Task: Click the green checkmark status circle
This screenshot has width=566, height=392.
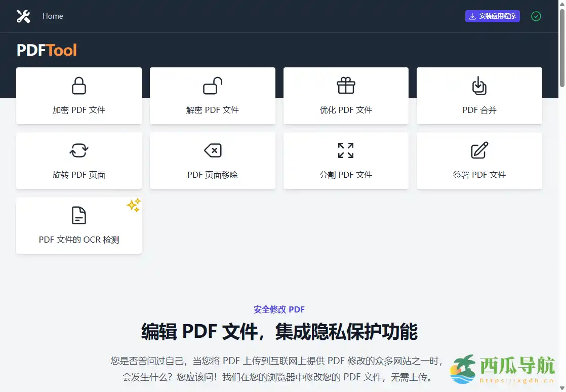Action: pos(536,16)
